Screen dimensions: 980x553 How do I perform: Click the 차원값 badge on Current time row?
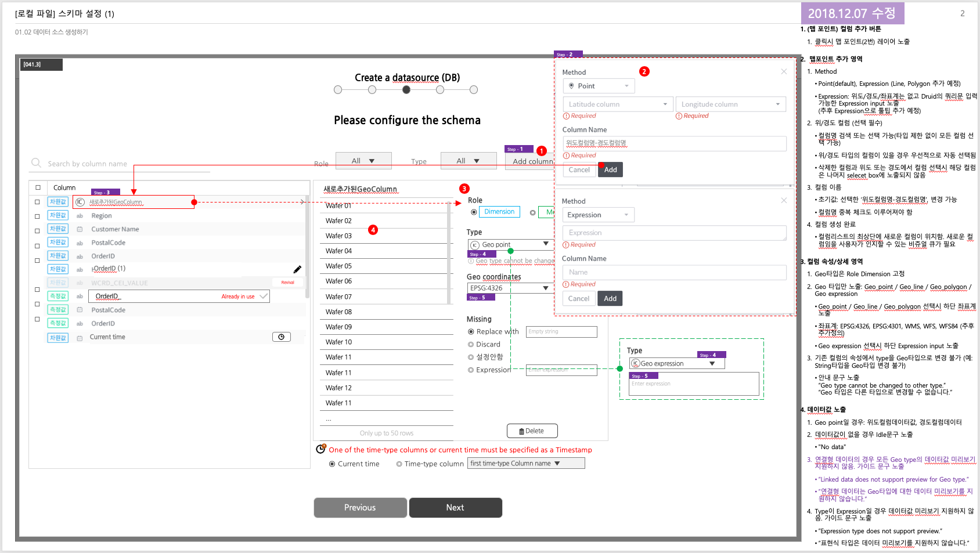click(58, 338)
